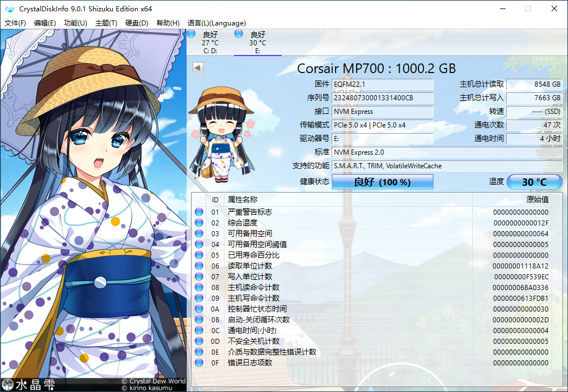Click the previous disk arrow button
Viewport: 568px width, 392px height.
click(x=198, y=67)
